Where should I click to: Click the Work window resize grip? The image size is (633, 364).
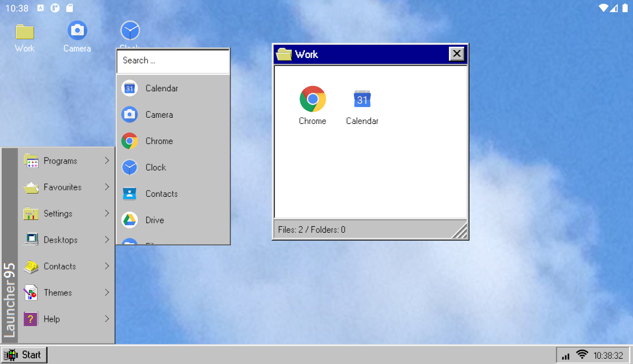point(459,231)
